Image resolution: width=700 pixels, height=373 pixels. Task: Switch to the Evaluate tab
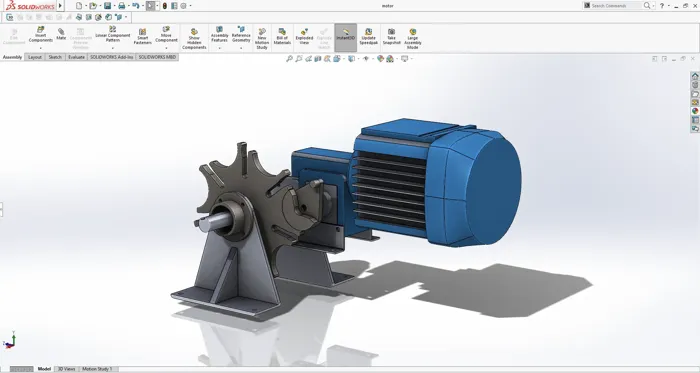click(x=76, y=57)
